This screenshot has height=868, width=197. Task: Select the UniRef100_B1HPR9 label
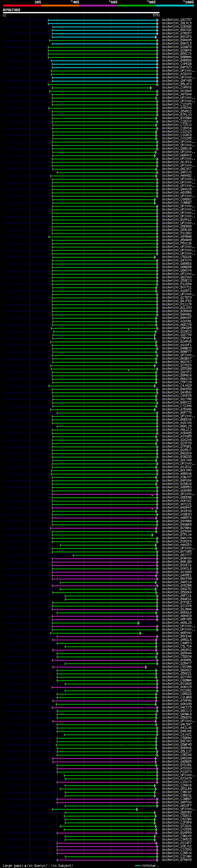tap(177, 833)
